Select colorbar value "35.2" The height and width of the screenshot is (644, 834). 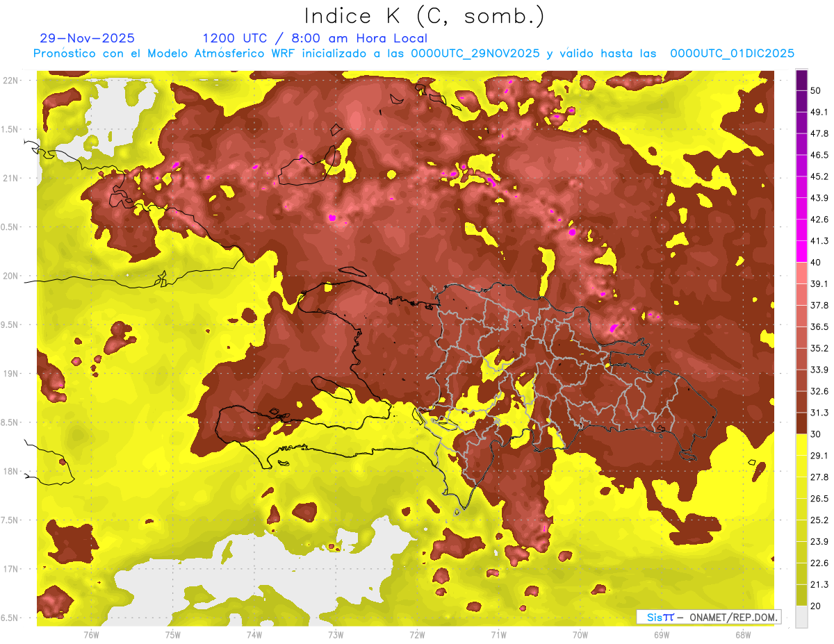click(819, 348)
